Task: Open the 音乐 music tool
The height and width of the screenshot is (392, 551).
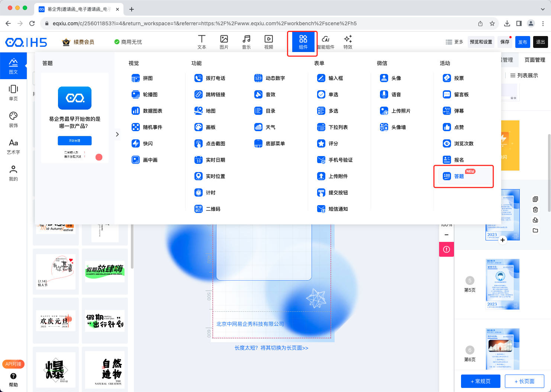Action: click(x=246, y=42)
